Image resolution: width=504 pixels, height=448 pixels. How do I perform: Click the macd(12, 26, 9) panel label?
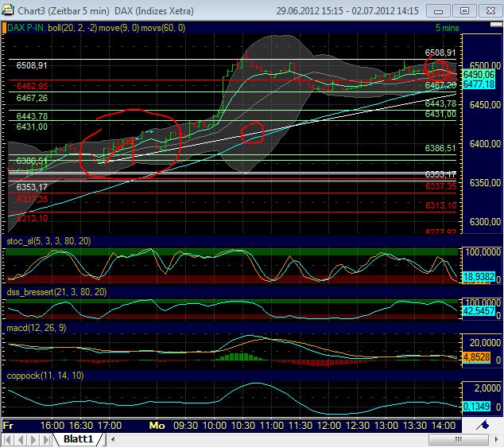click(x=37, y=328)
